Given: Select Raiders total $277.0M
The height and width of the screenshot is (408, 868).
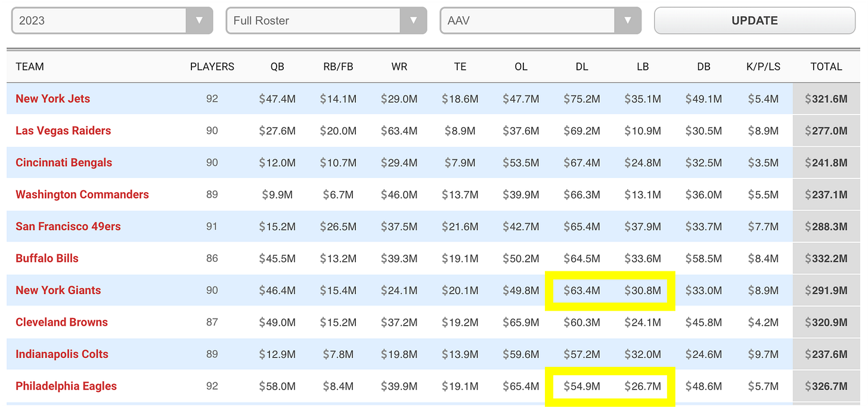Looking at the screenshot, I should [x=826, y=131].
